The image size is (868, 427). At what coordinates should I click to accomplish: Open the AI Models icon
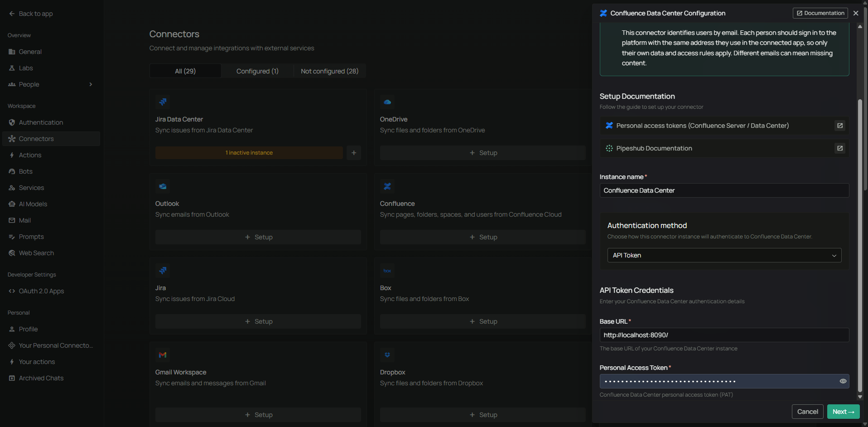pyautogui.click(x=12, y=204)
